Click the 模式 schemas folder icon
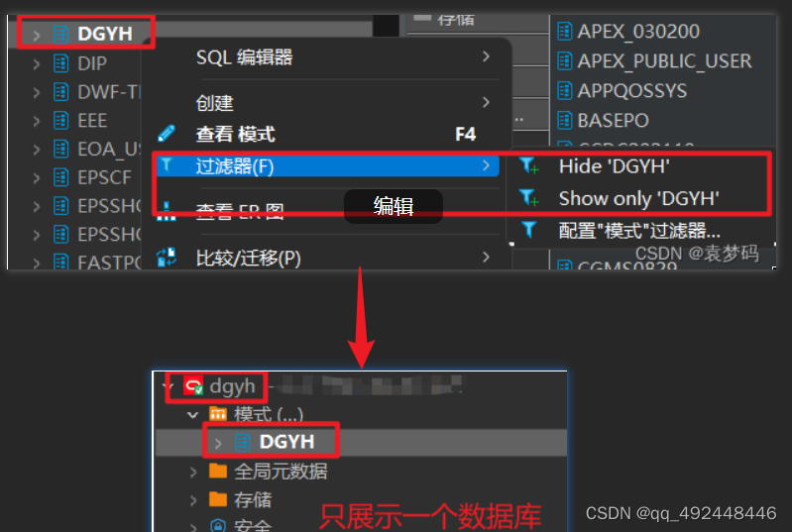The height and width of the screenshot is (532, 792). (218, 414)
